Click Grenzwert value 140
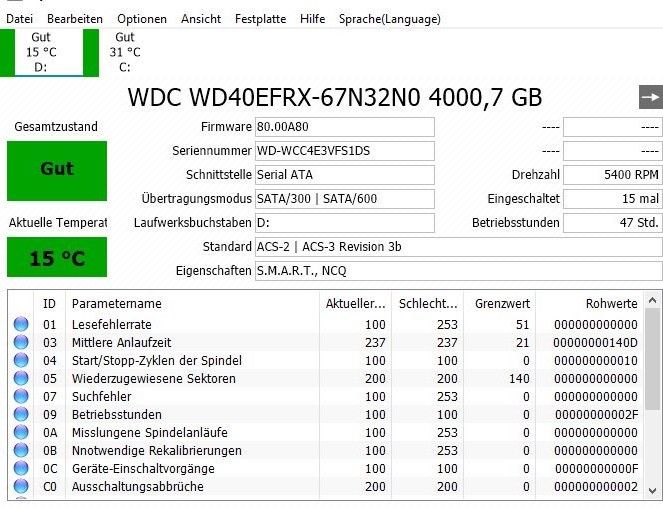663x508 pixels. click(519, 379)
